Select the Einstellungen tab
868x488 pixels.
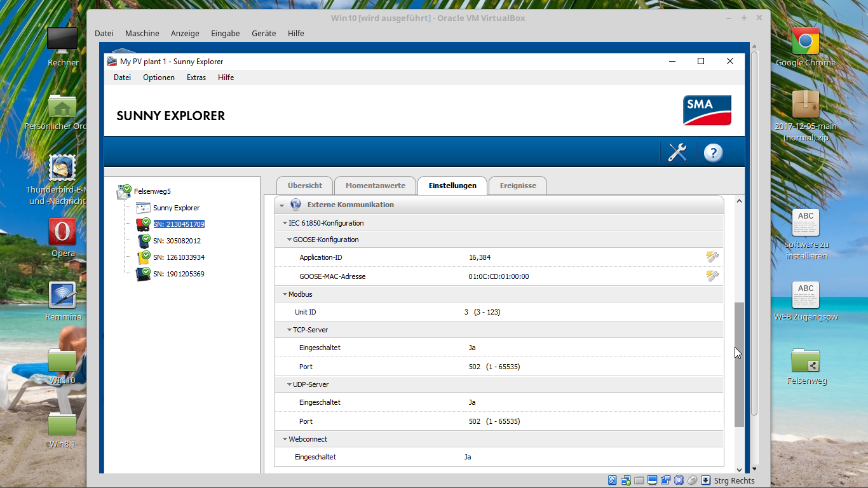(452, 186)
